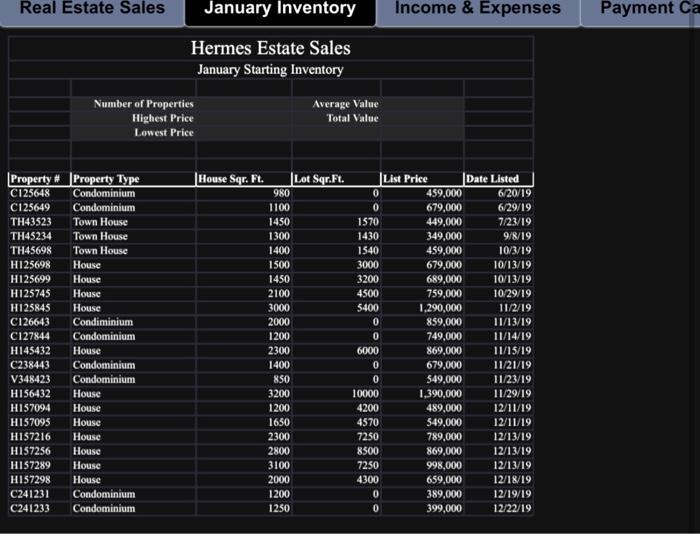Select the 998,000 list price cell
The image size is (700, 534).
[422, 465]
